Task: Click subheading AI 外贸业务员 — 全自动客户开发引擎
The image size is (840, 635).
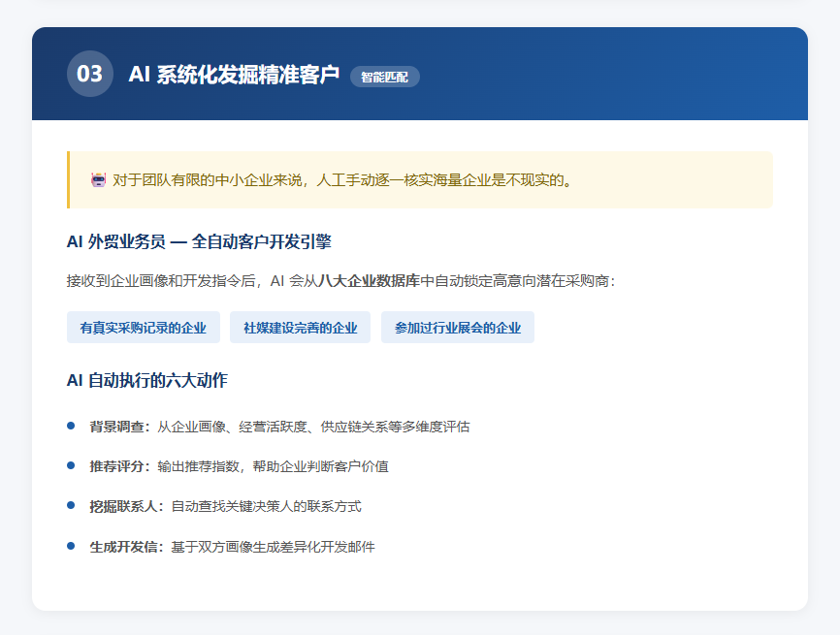Action: click(199, 241)
